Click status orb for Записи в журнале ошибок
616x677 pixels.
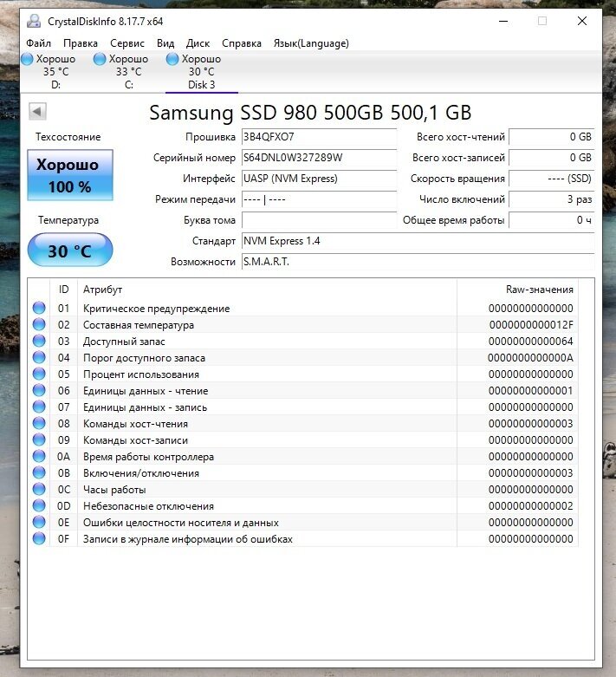tap(39, 538)
